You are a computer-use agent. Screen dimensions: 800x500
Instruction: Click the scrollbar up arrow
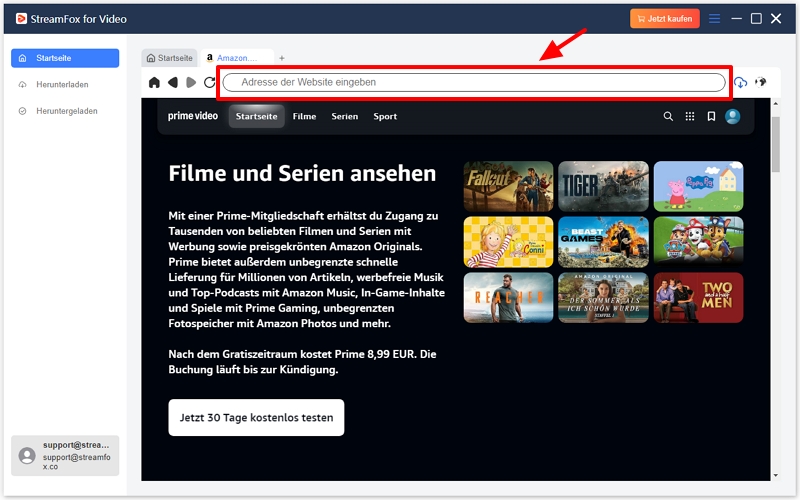[x=776, y=104]
